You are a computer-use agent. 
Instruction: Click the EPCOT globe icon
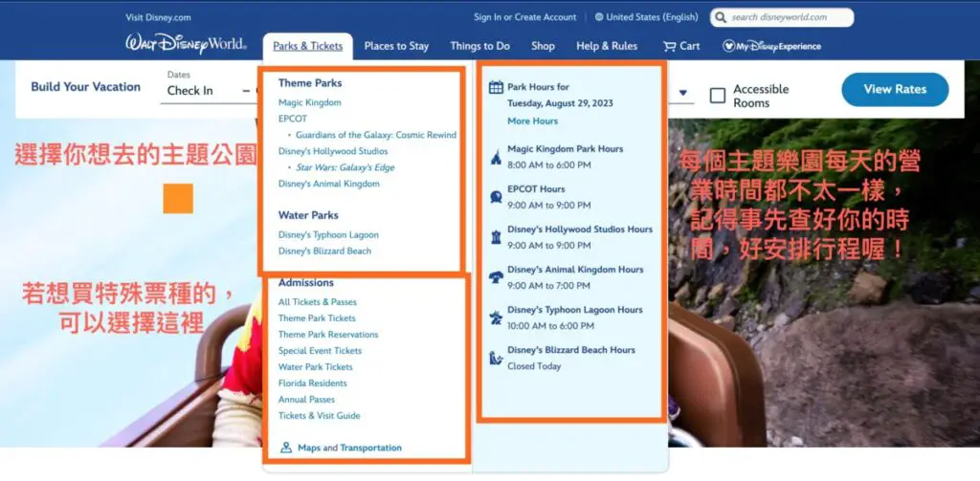coord(496,197)
